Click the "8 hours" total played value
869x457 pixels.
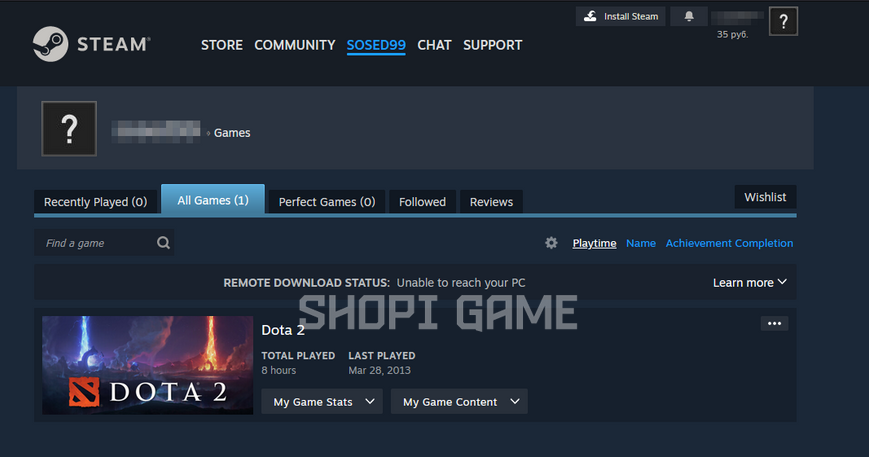point(279,370)
